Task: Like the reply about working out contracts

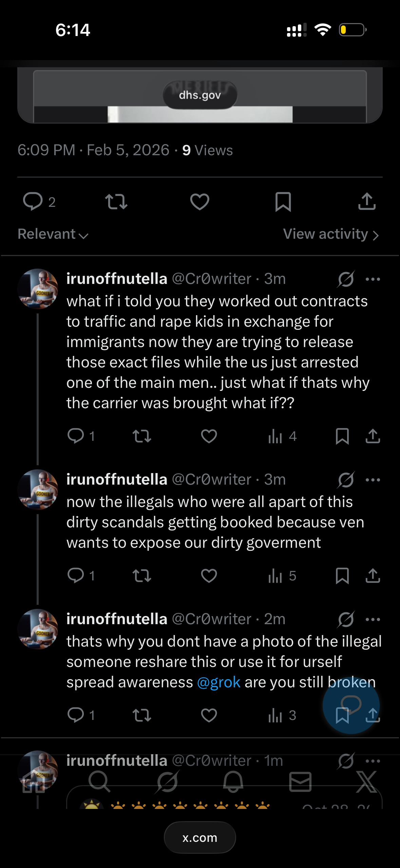Action: pos(209,436)
